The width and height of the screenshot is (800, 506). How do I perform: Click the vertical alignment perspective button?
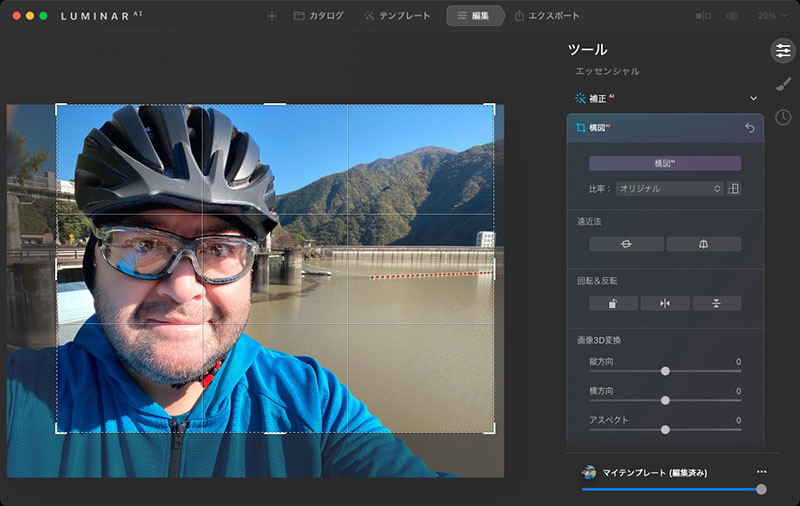(x=704, y=244)
